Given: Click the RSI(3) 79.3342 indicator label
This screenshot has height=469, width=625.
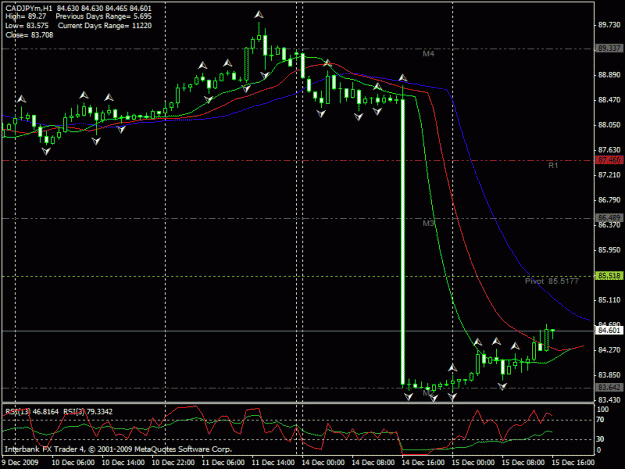Looking at the screenshot, I should 88,412.
